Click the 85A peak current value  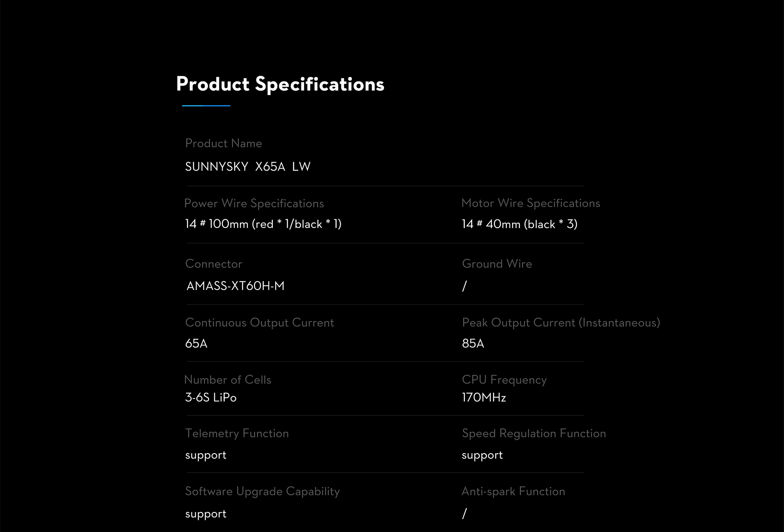pyautogui.click(x=473, y=343)
